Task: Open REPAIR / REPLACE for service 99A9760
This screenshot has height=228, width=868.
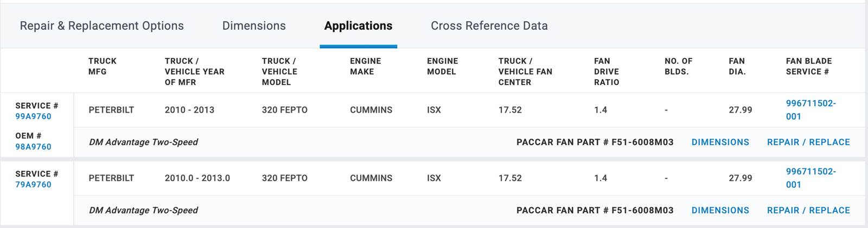Action: 808,142
